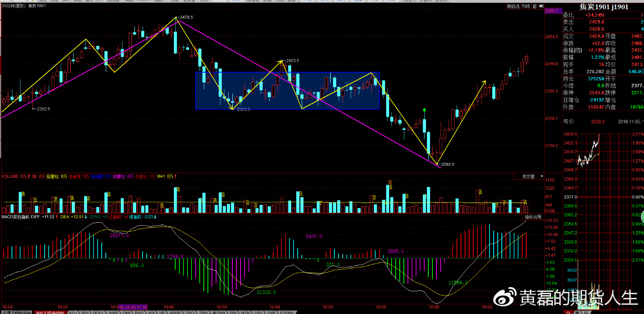This screenshot has width=644, height=314.
Task: Switch to the ASI indicator tab
Action: [x=151, y=313]
